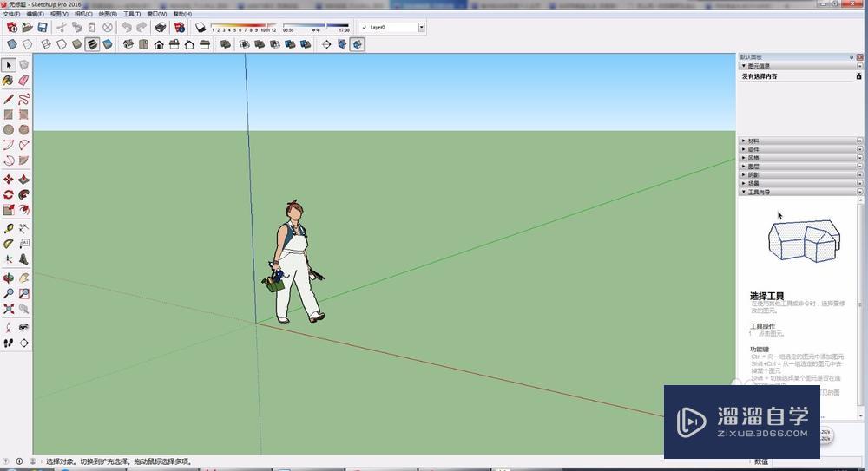868x471 pixels.
Task: Open the 窗口(W) menu
Action: 156,14
